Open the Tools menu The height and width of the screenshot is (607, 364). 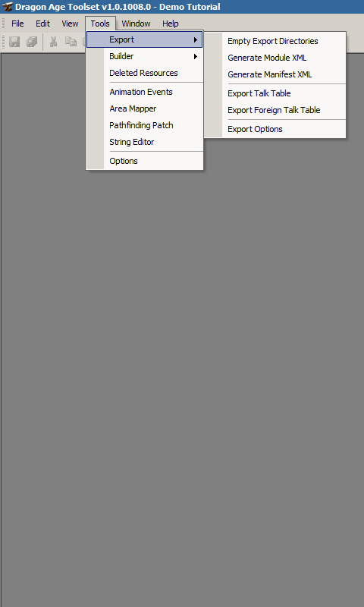tap(100, 24)
